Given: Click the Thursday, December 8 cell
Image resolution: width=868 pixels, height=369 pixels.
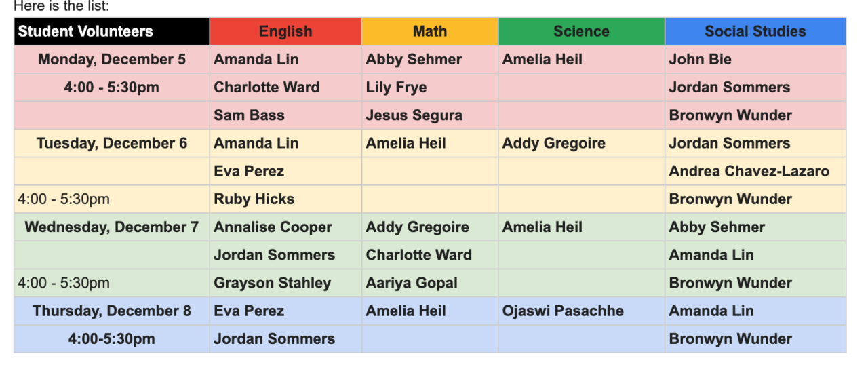Looking at the screenshot, I should pyautogui.click(x=112, y=311).
